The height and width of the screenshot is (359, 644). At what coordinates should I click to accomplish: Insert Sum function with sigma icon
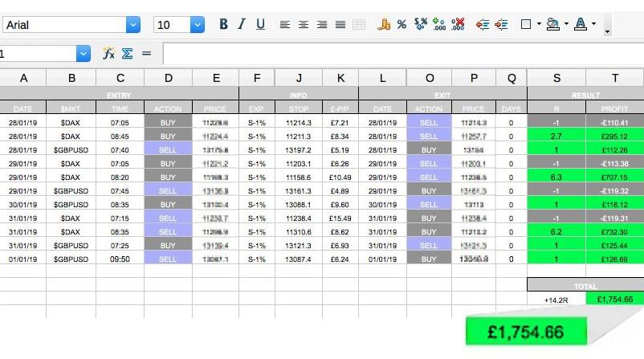(x=127, y=54)
